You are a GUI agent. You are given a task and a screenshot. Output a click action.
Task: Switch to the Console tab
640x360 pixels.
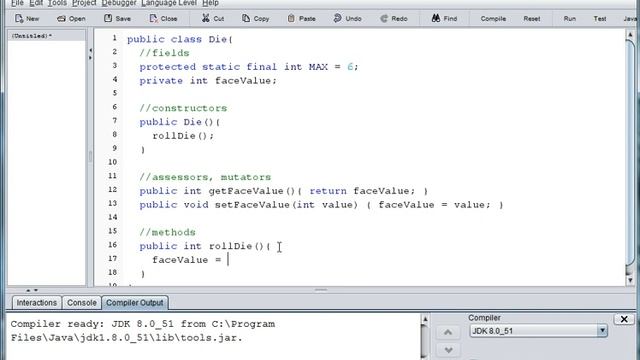click(x=82, y=303)
